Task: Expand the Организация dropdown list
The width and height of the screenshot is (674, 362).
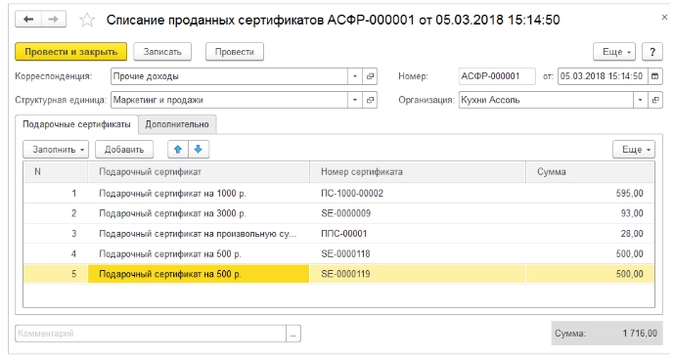Action: 640,100
